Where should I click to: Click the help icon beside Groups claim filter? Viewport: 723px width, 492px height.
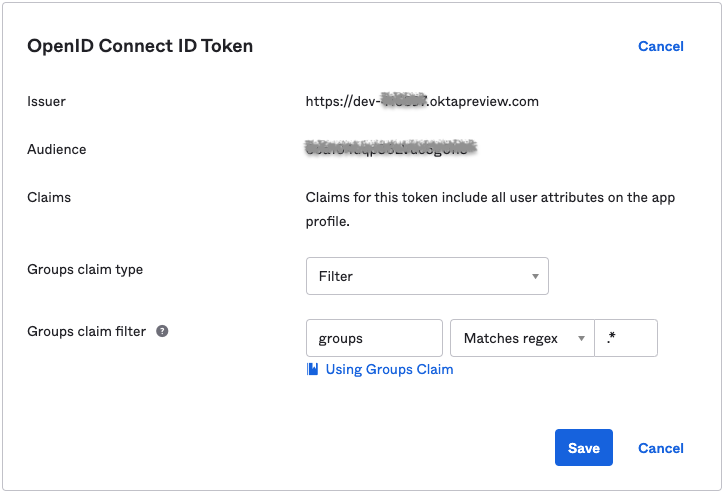pos(162,331)
